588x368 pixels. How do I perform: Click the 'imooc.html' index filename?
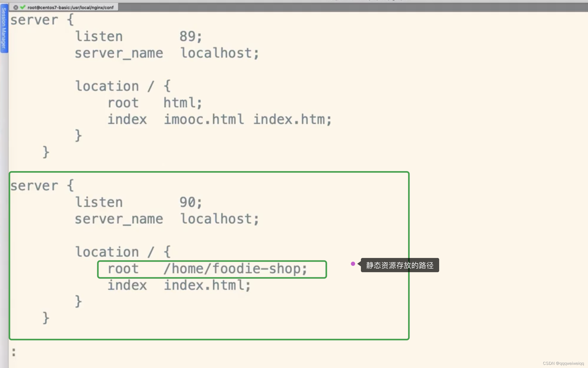[204, 120]
